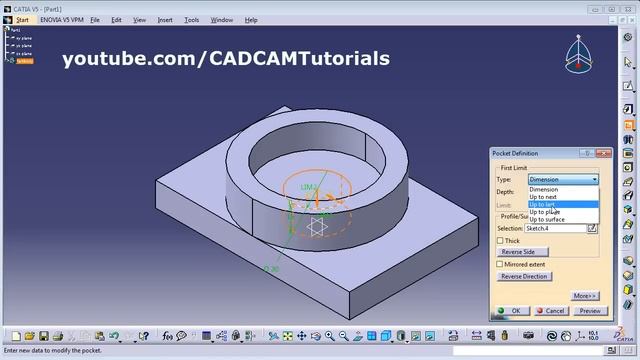The height and width of the screenshot is (360, 640).
Task: Click the Selection field showing Sketch.4
Action: click(556, 229)
